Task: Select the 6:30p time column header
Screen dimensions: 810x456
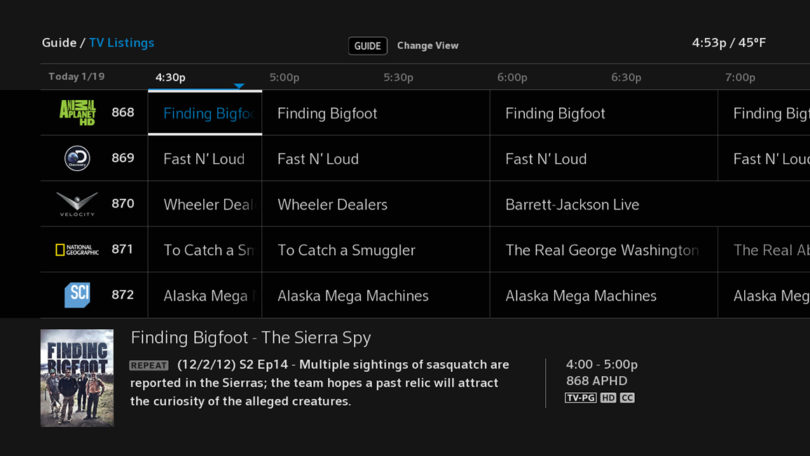Action: click(x=626, y=77)
